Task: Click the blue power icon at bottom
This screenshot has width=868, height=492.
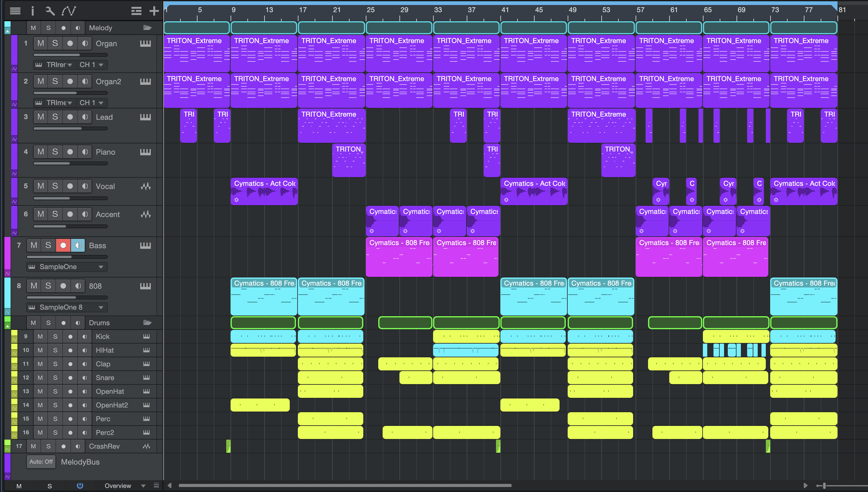Action: 80,485
